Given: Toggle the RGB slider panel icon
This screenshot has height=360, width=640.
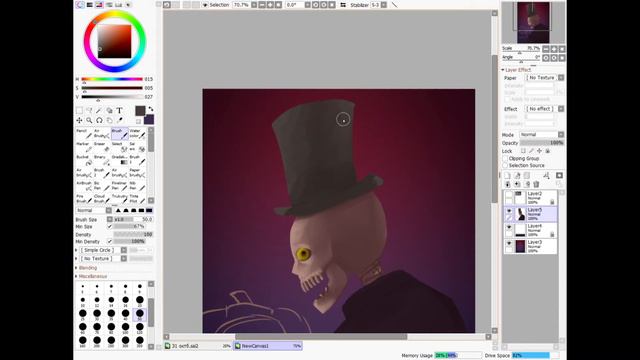Looking at the screenshot, I should [89, 5].
